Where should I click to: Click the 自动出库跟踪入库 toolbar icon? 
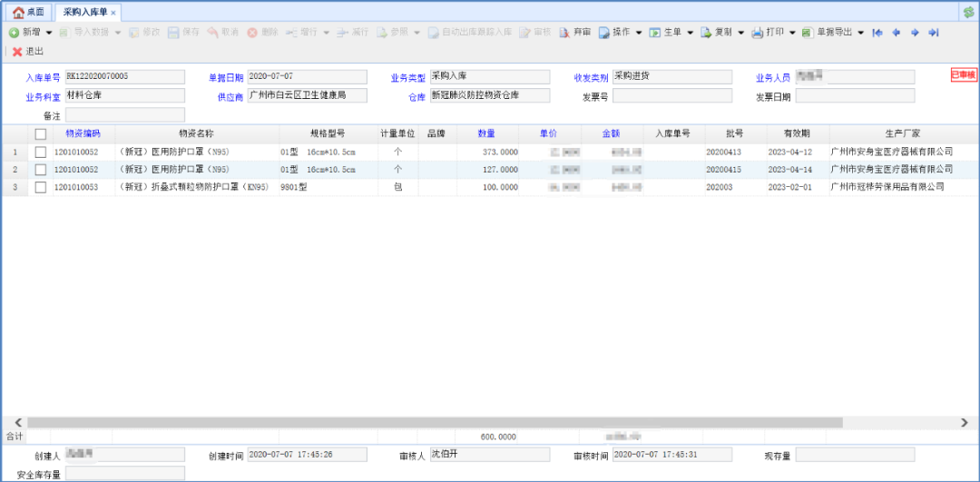tap(433, 33)
